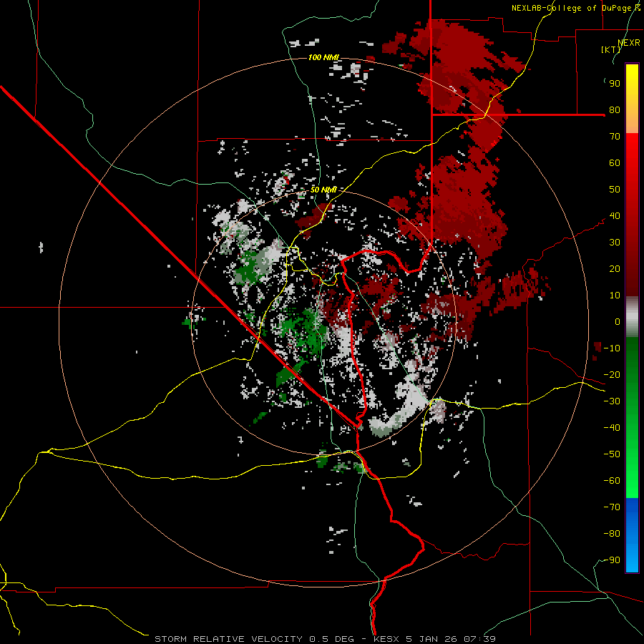644x644 pixels.
Task: Select the -30 value on velocity scale
Action: point(612,401)
